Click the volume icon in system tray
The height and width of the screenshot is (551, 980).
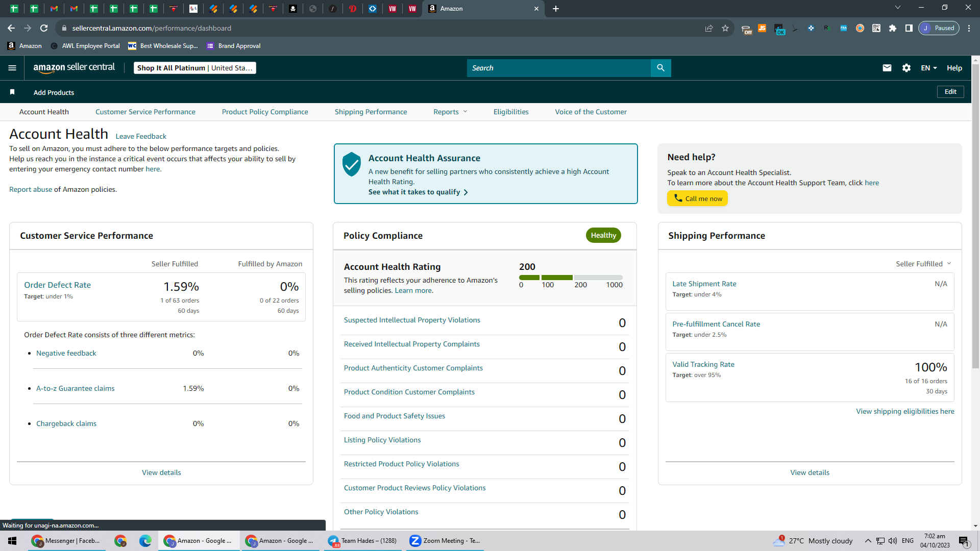coord(893,541)
